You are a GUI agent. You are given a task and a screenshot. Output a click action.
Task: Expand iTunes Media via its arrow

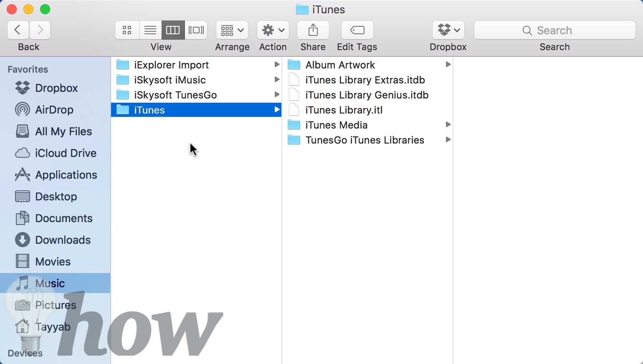(x=448, y=125)
